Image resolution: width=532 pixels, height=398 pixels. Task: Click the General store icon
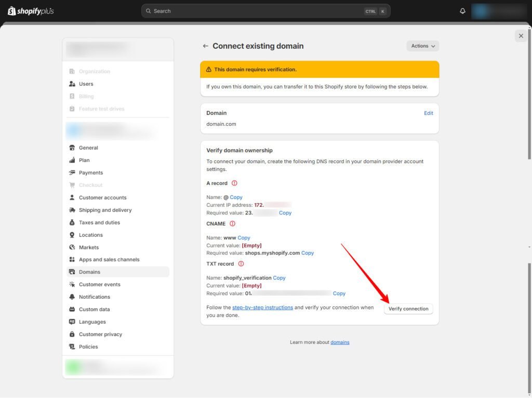72,148
